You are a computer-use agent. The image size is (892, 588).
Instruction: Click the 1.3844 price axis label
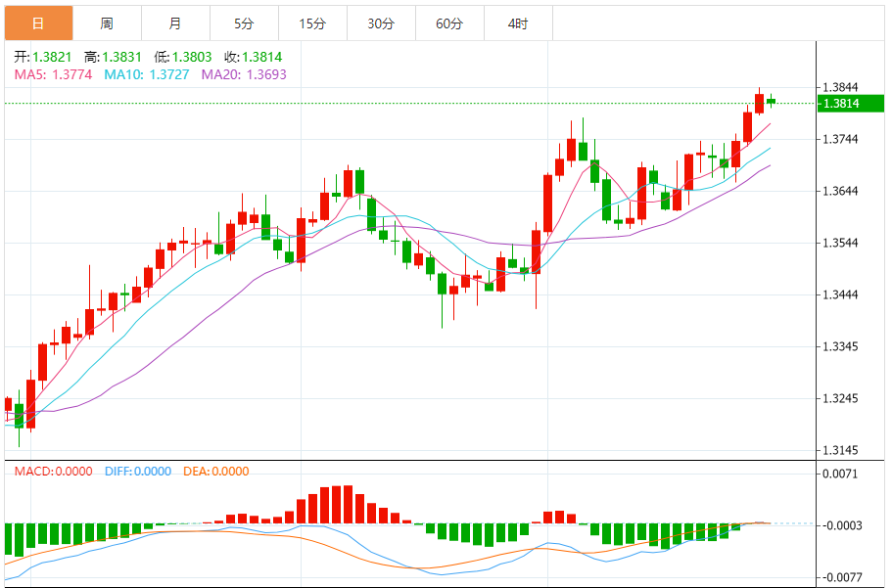coord(840,87)
